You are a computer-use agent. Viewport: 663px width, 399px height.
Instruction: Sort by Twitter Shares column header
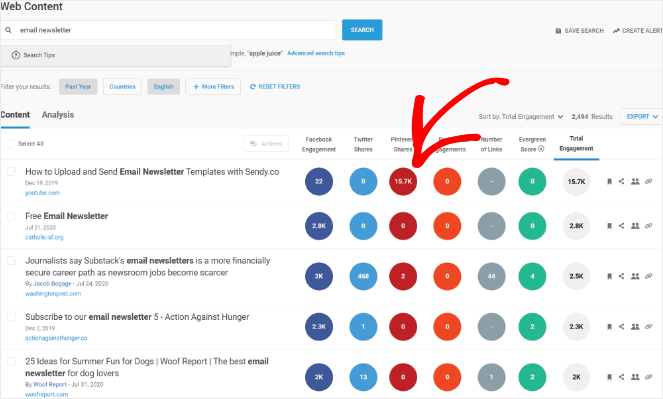(363, 144)
